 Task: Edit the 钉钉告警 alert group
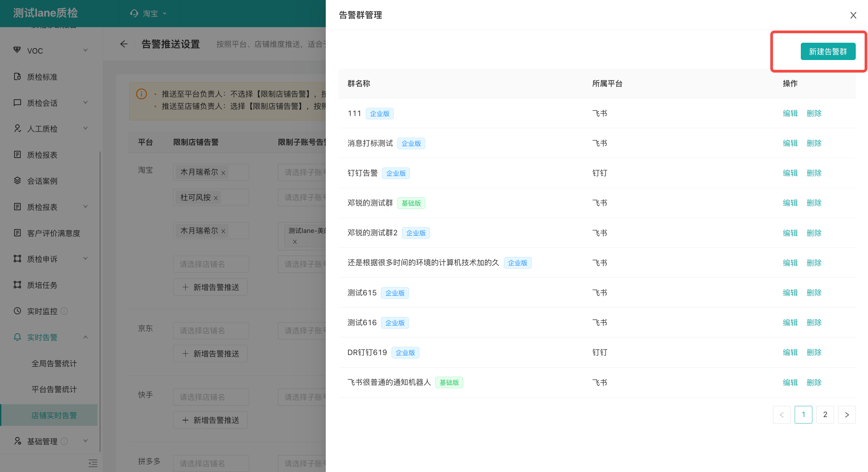(790, 173)
